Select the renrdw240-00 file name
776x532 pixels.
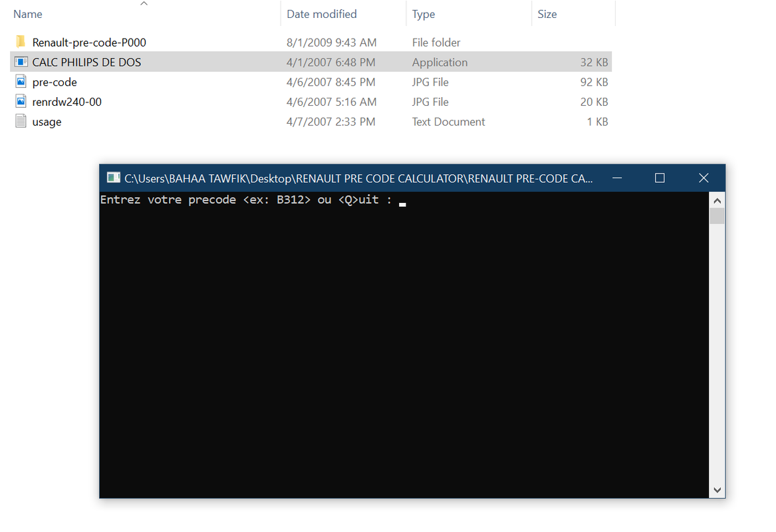(x=66, y=102)
